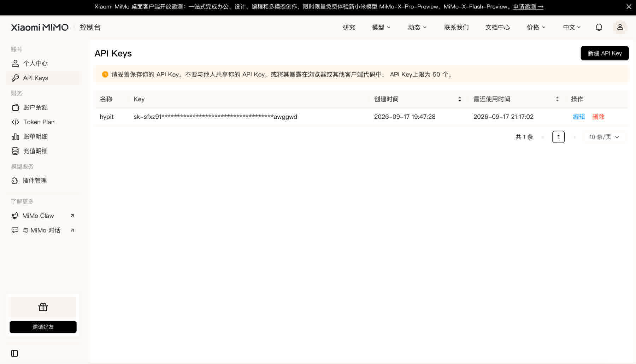Click the API Keys key icon
This screenshot has height=364, width=636.
click(x=15, y=78)
